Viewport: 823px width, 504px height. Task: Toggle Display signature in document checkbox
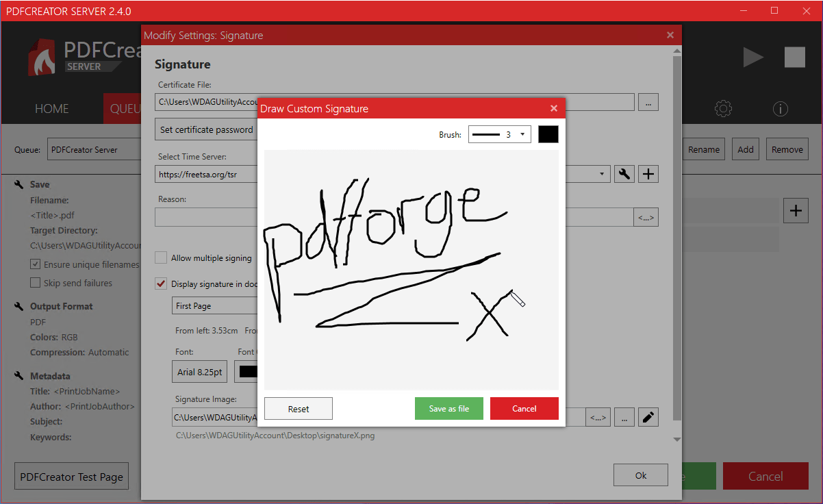point(161,283)
